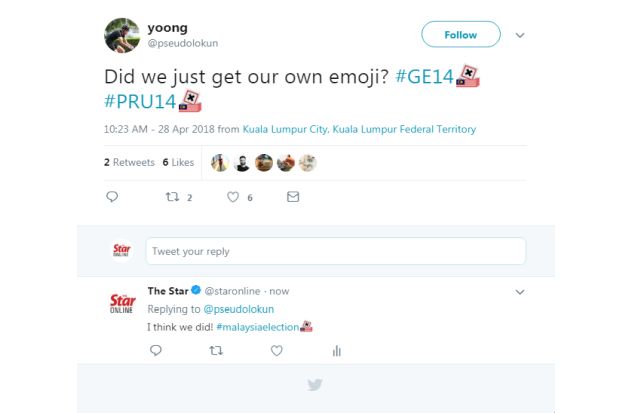
Task: Expand options chevron on The Star's reply
Action: pyautogui.click(x=520, y=291)
